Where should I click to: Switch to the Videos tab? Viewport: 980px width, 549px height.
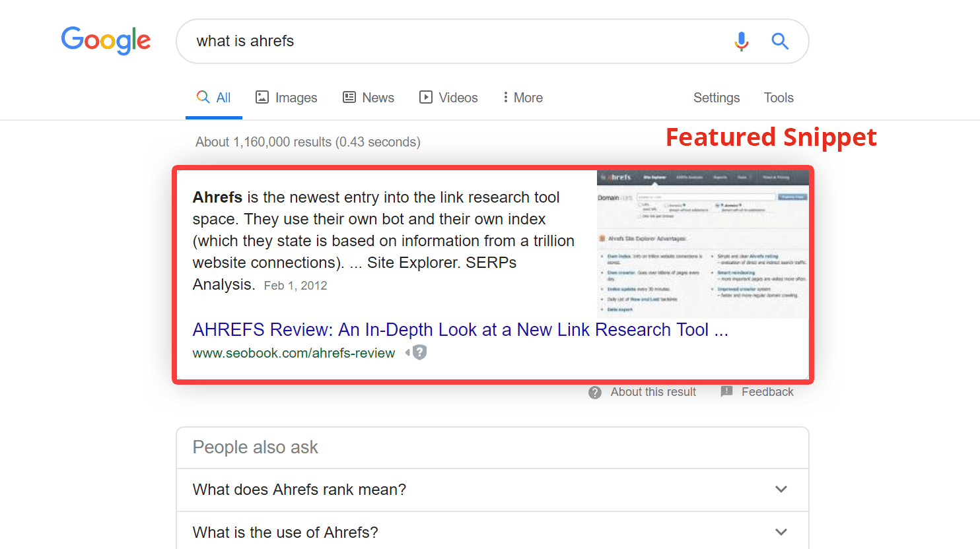point(448,98)
